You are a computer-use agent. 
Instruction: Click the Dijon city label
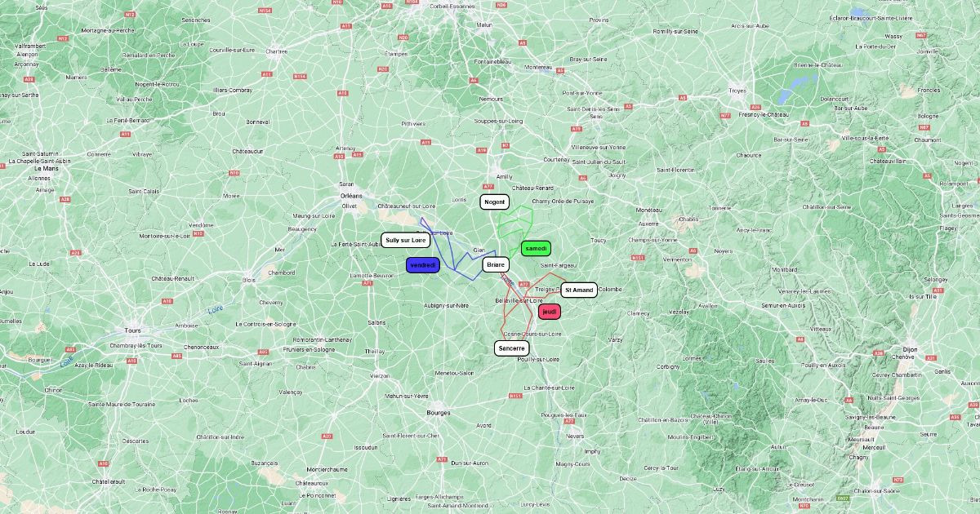point(910,349)
